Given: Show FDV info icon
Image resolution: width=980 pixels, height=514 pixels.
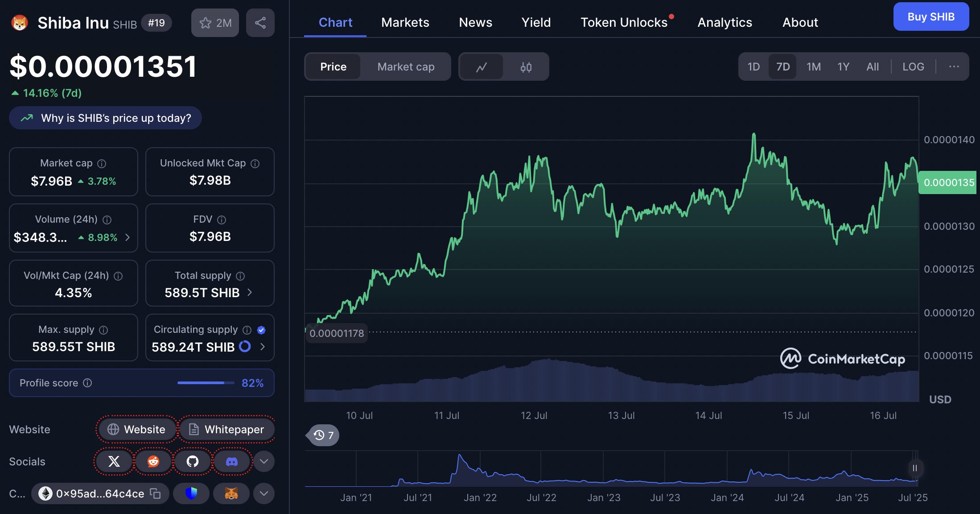Looking at the screenshot, I should (x=222, y=220).
